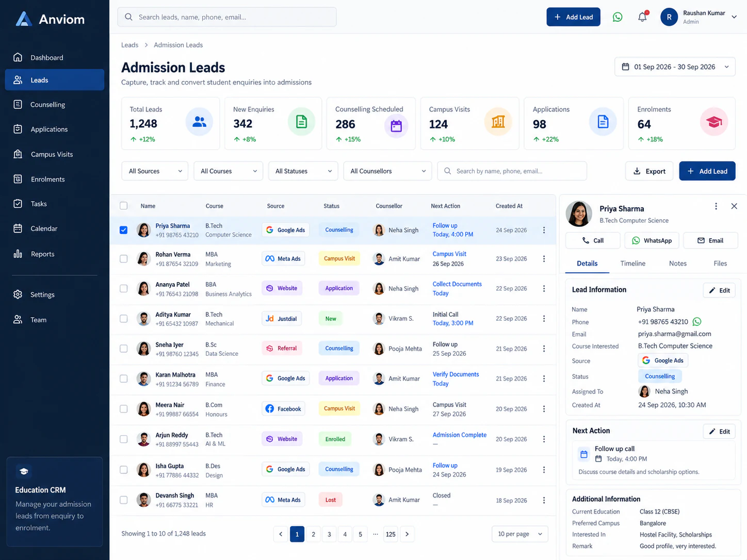Click the Export button
Screen dimensions: 747x560
649,171
